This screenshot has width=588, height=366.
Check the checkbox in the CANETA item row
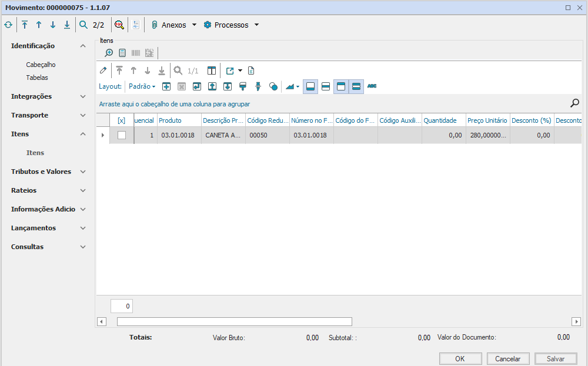coord(122,135)
